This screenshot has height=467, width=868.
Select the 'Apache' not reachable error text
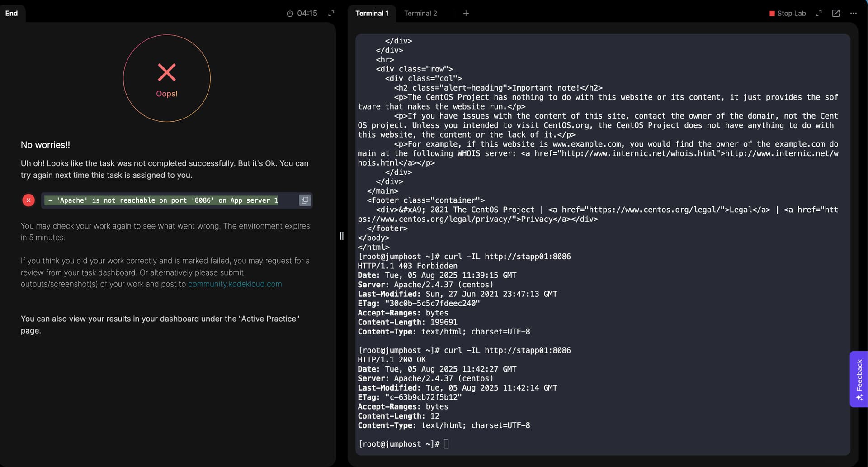163,200
